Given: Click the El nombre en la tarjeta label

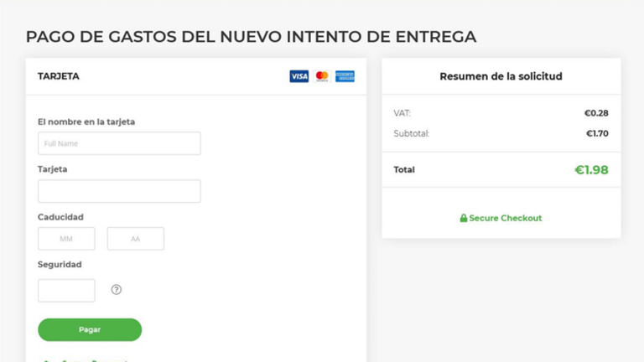Looking at the screenshot, I should coord(86,122).
